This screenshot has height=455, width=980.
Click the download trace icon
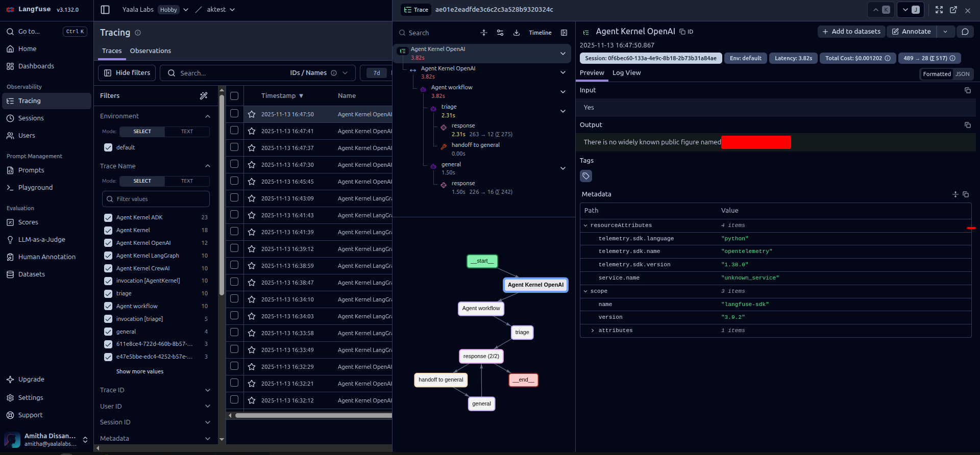point(517,33)
